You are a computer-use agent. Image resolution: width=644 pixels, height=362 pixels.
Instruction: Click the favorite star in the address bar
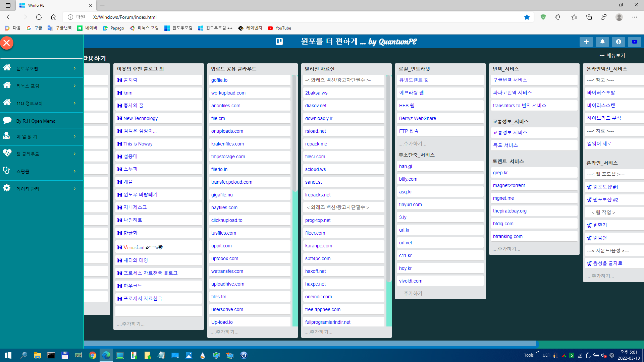527,17
